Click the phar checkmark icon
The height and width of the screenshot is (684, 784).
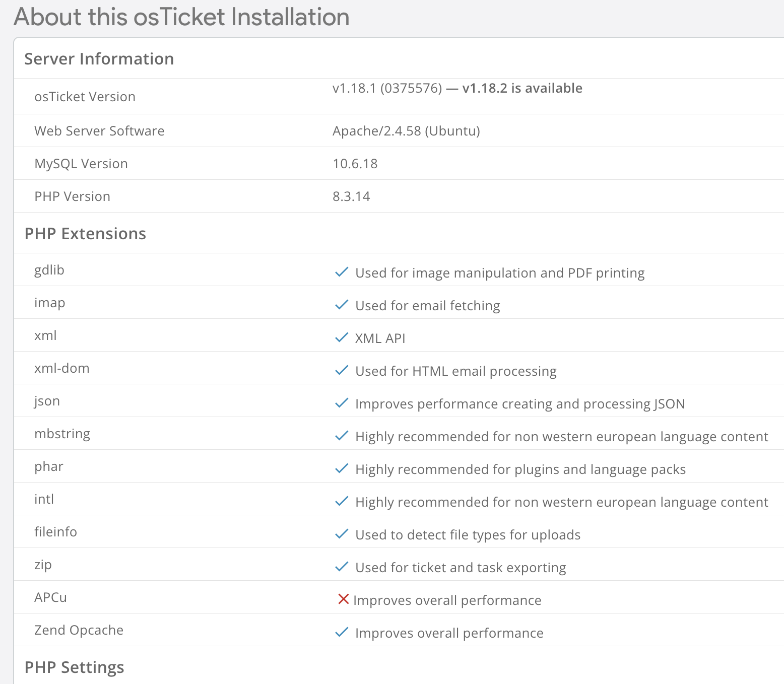click(x=342, y=469)
